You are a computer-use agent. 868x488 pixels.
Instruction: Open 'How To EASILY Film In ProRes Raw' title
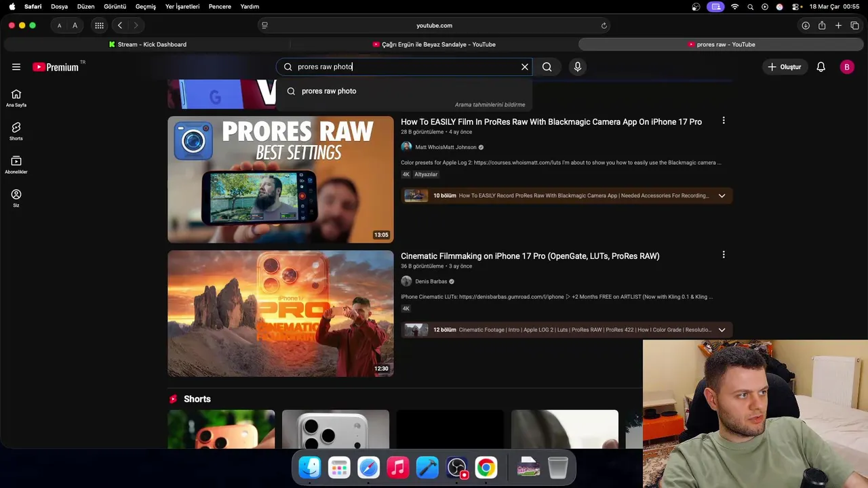[x=551, y=122]
